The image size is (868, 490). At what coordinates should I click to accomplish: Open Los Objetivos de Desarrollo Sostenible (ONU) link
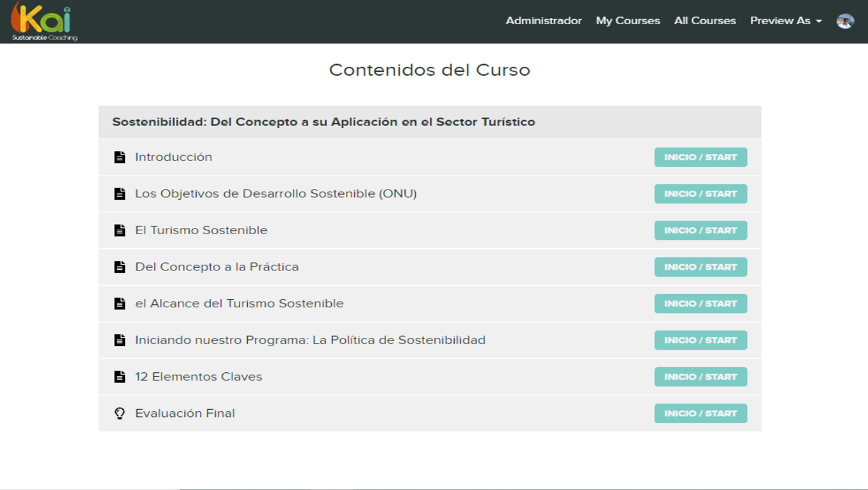275,194
